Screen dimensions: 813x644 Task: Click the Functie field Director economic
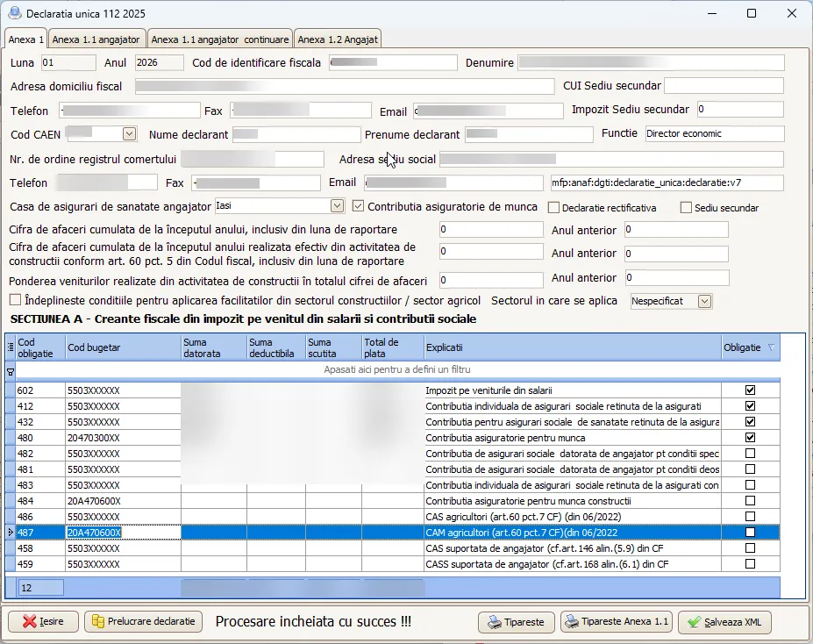point(715,133)
